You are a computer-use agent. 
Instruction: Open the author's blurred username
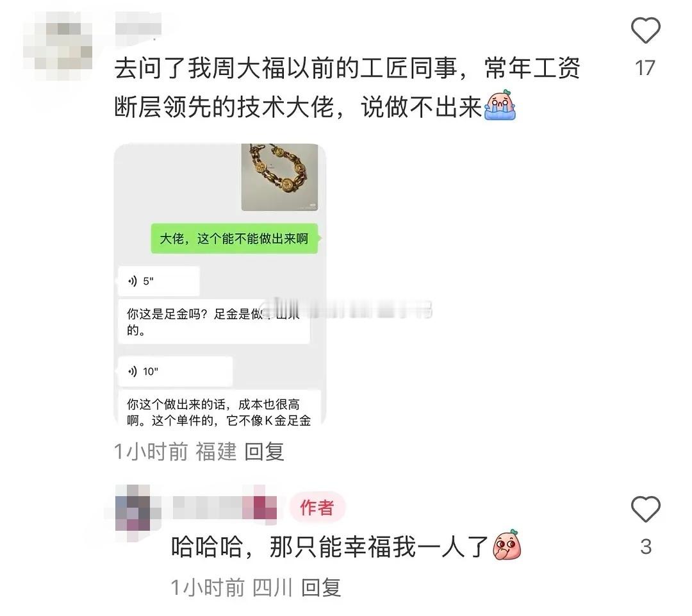point(224,508)
